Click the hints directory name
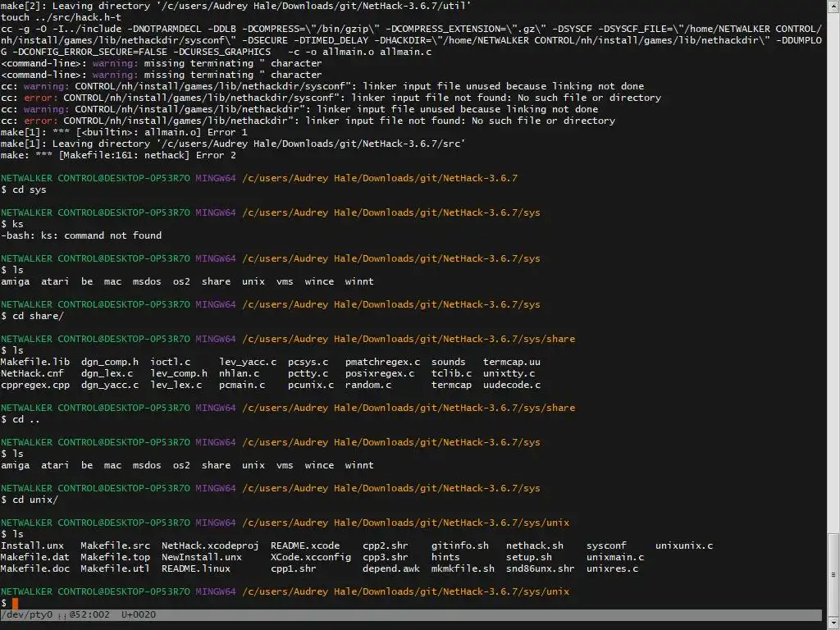Screen dimensions: 840x630 click(445, 557)
